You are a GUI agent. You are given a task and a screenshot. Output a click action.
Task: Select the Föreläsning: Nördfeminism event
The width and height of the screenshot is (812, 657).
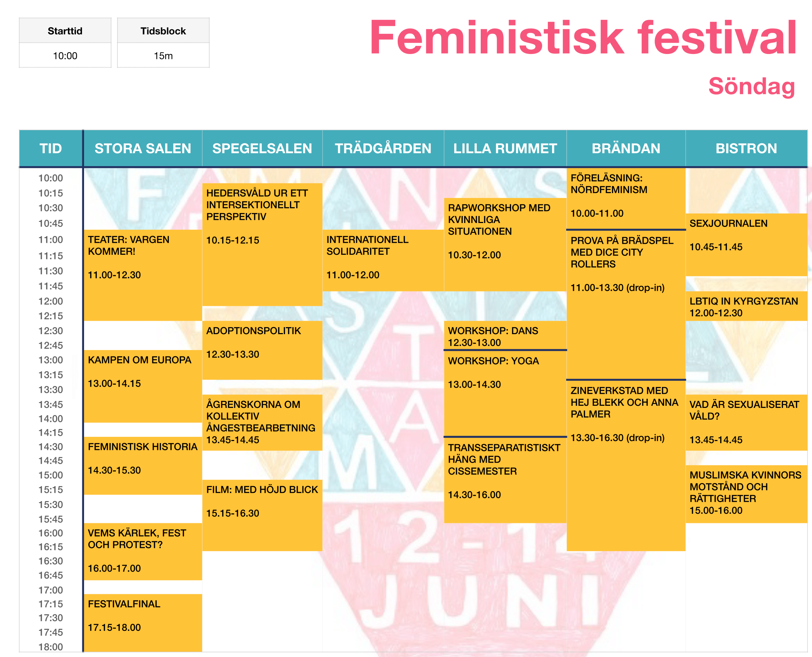click(x=626, y=198)
